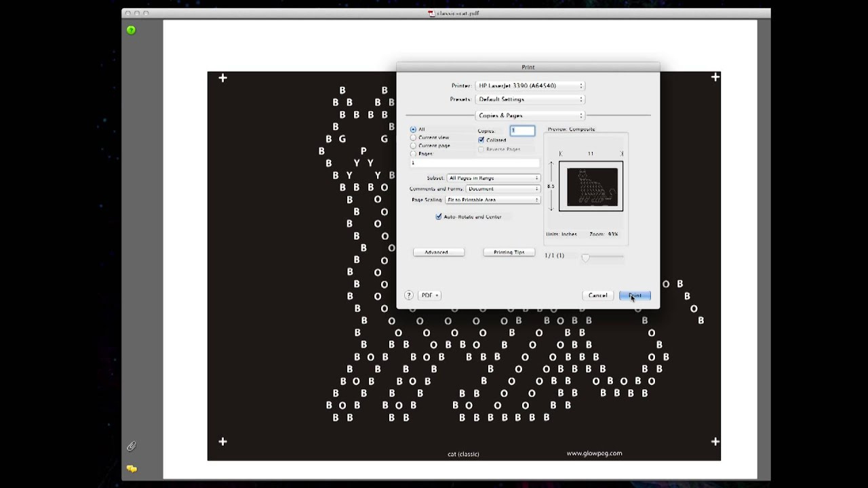Open Printing Tips
This screenshot has height=488, width=868.
tap(509, 251)
